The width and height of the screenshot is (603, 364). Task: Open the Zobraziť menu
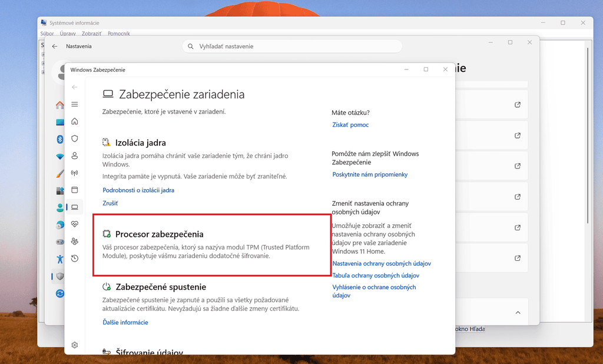91,34
